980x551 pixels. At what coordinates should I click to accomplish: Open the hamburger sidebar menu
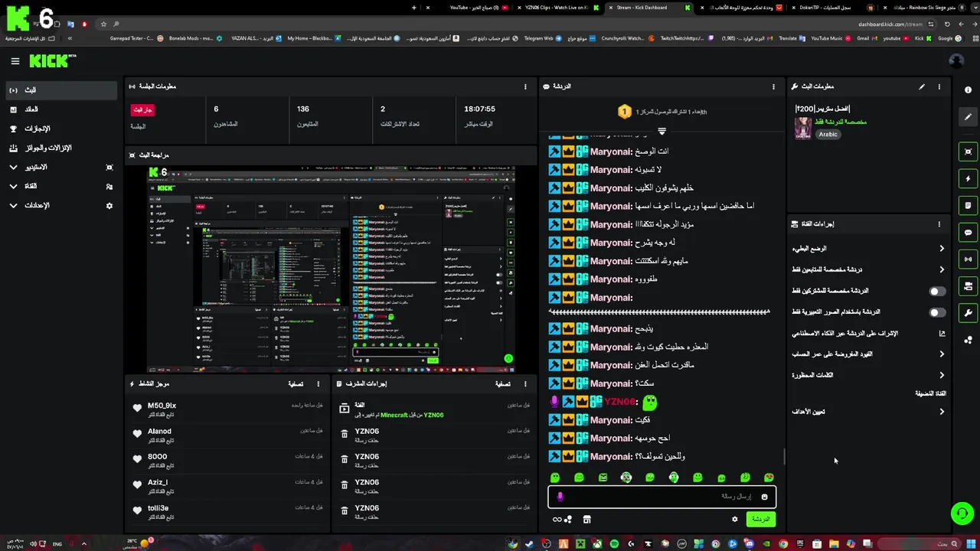tap(15, 61)
